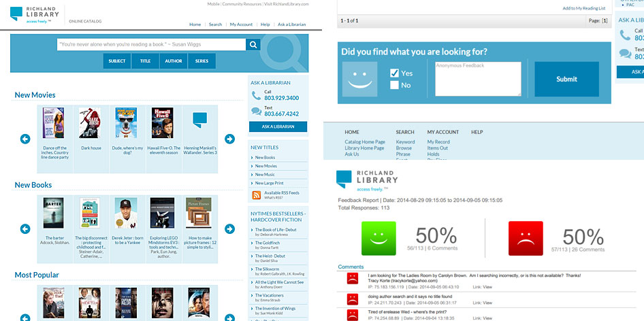Uncheck the Yes checkbox
Image resolution: width=644 pixels, height=321 pixels.
[394, 73]
